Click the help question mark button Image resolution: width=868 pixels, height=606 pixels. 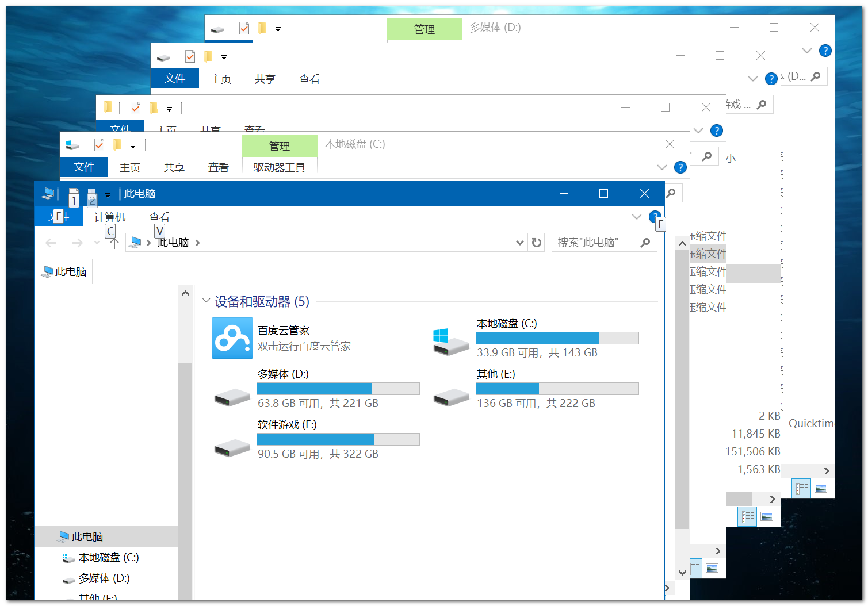pos(655,217)
